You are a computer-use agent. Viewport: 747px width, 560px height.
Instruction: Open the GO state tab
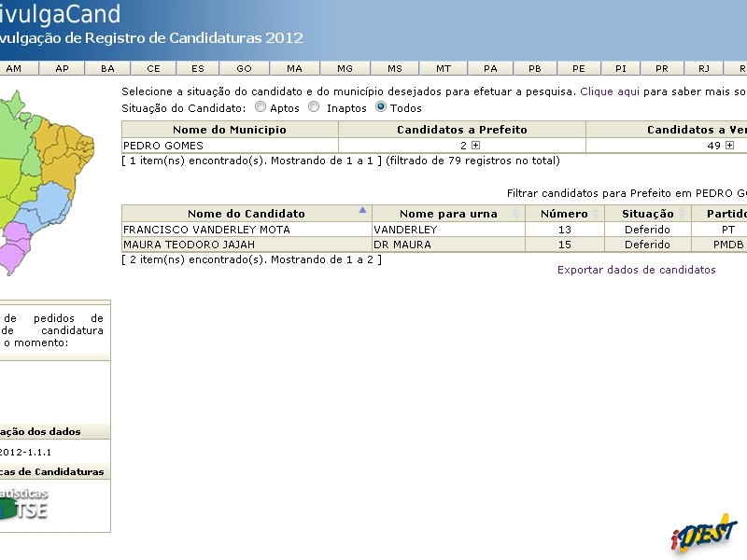click(244, 68)
